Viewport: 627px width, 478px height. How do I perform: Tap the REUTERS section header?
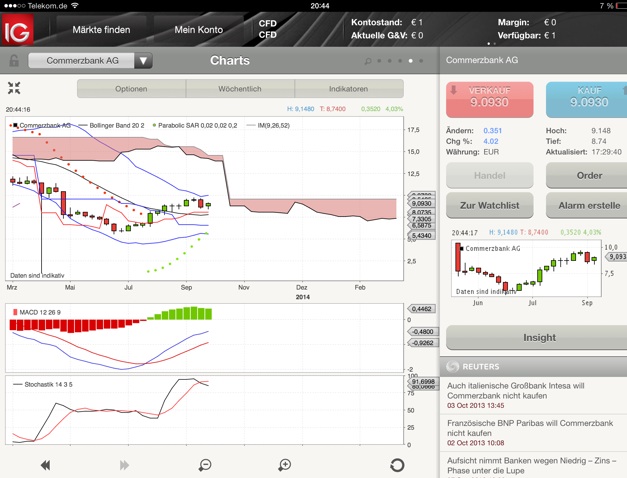click(533, 366)
